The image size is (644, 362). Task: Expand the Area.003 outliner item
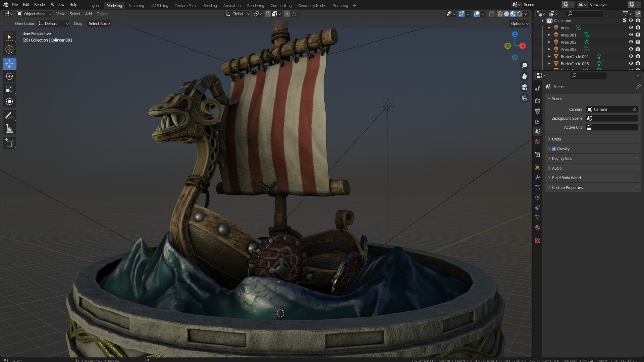coord(549,49)
